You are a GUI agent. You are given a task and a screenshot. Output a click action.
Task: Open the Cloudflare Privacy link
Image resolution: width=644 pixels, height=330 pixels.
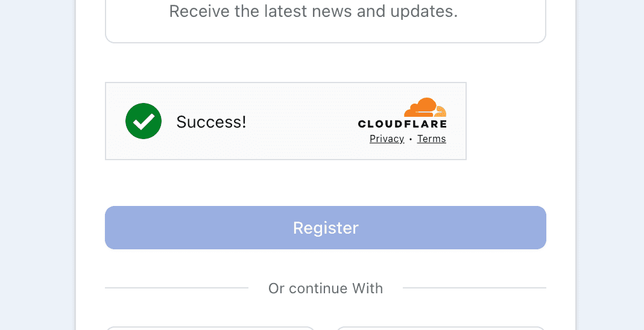click(x=387, y=139)
